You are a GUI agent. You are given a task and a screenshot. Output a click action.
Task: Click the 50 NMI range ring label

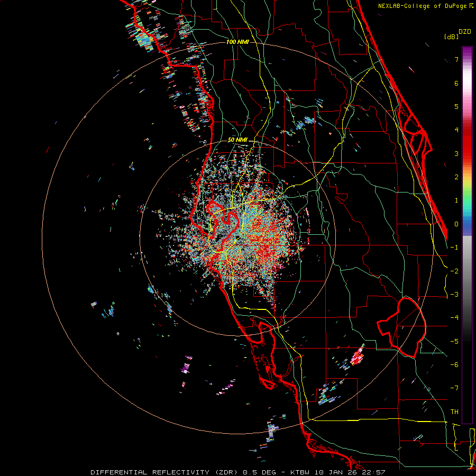237,140
